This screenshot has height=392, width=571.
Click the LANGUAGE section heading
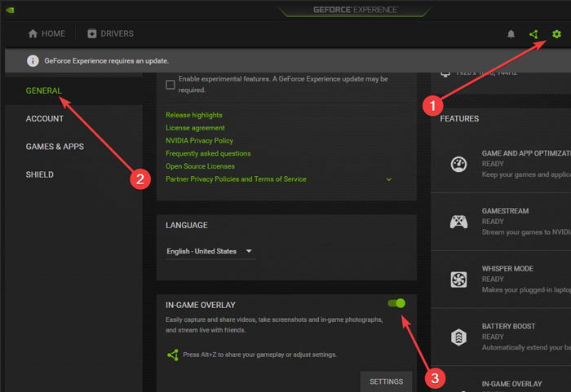[187, 225]
